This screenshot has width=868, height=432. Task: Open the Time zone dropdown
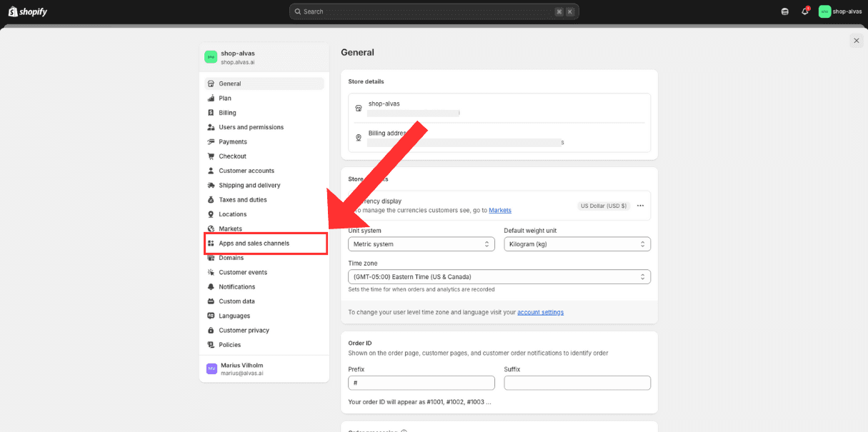coord(499,276)
